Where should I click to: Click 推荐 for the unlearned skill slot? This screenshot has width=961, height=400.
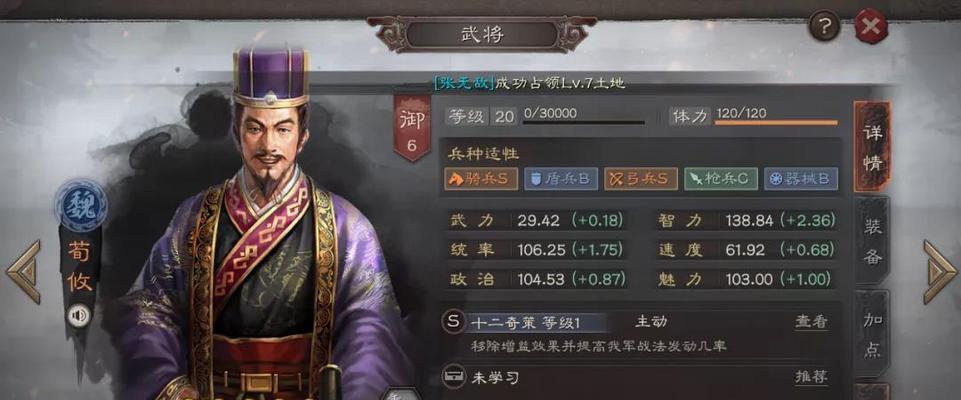tap(811, 377)
